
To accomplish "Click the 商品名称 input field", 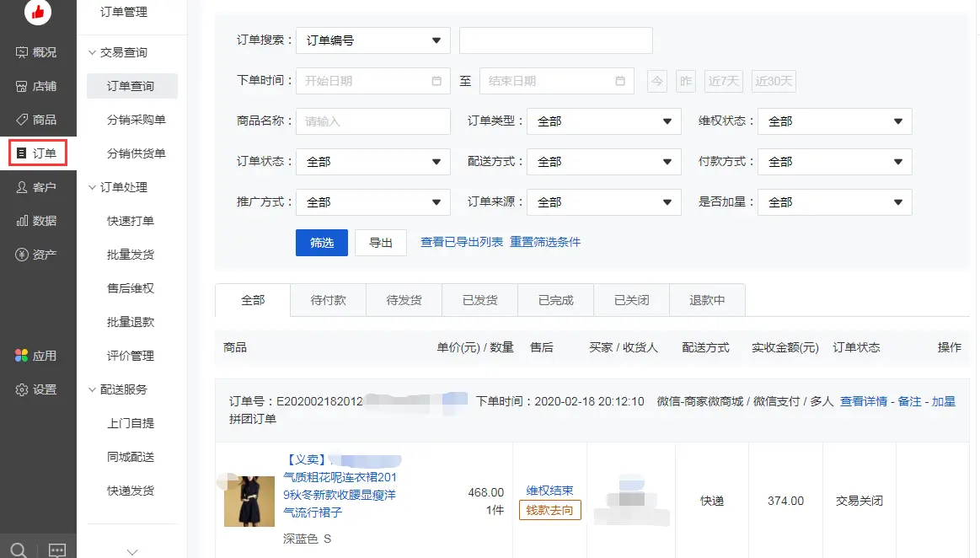I will [372, 121].
